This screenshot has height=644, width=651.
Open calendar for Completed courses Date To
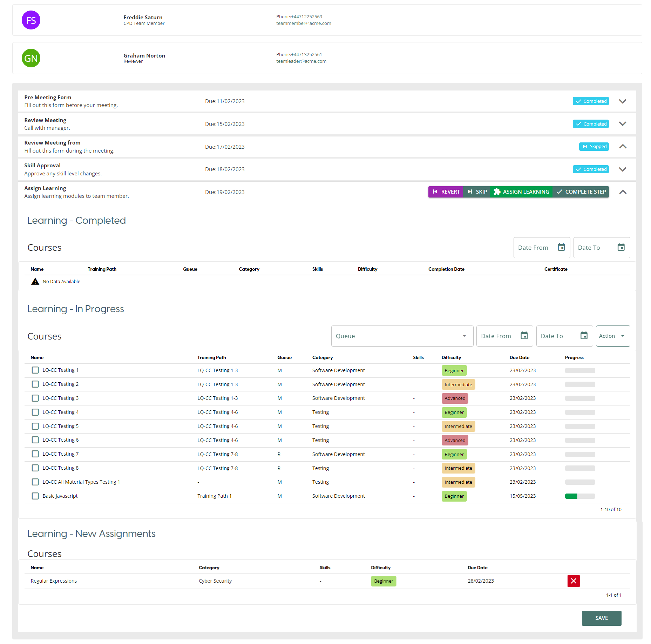click(x=621, y=247)
